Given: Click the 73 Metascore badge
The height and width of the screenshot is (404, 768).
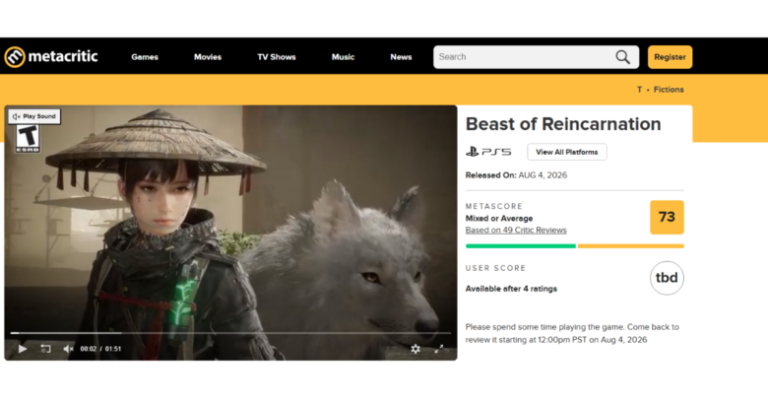Looking at the screenshot, I should click(667, 217).
